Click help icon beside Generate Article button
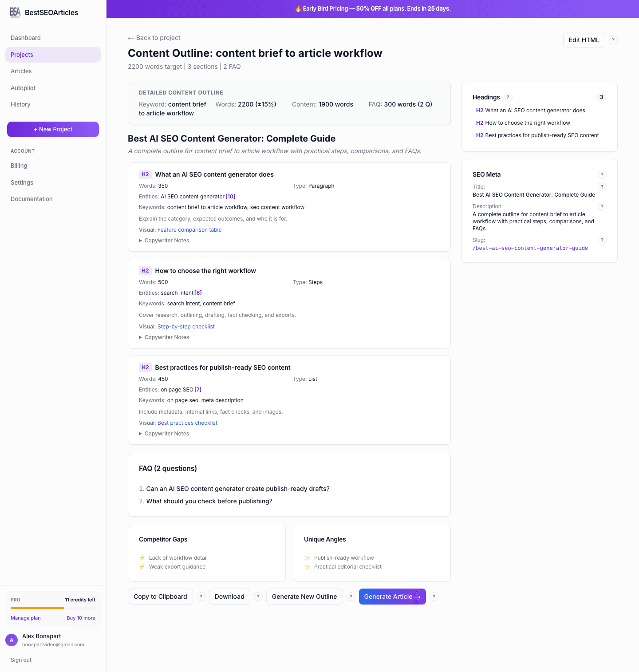639x672 pixels. 434,597
